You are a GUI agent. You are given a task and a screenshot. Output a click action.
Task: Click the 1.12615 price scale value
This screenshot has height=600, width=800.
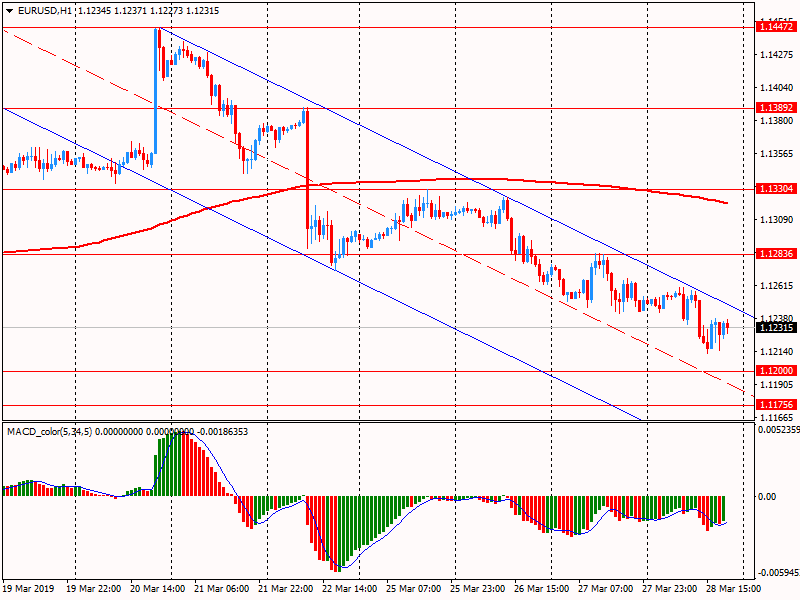tap(777, 286)
